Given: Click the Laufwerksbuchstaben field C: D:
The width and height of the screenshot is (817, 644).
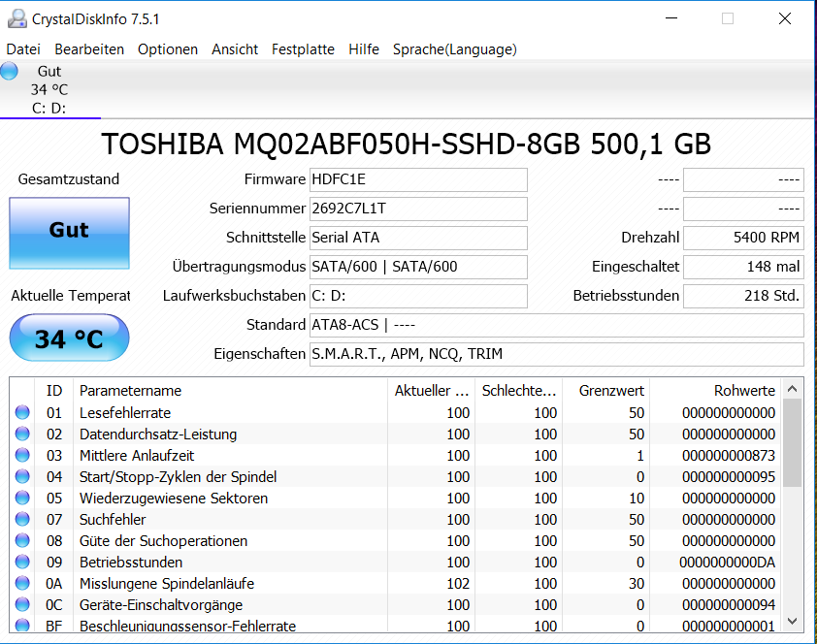Looking at the screenshot, I should point(418,296).
